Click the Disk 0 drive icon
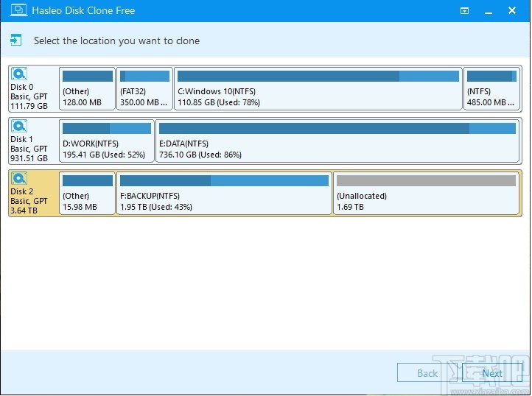This screenshot has width=532, height=396. pyautogui.click(x=19, y=74)
